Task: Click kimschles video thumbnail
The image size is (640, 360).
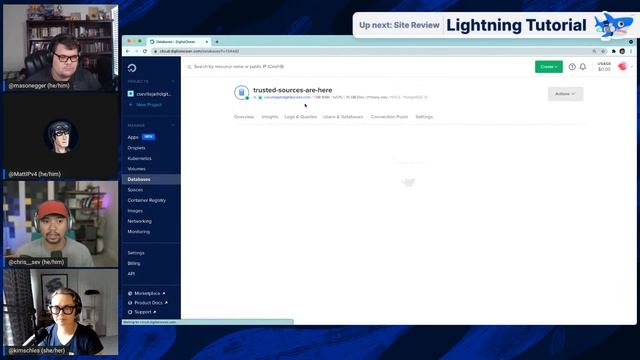Action: (x=61, y=312)
